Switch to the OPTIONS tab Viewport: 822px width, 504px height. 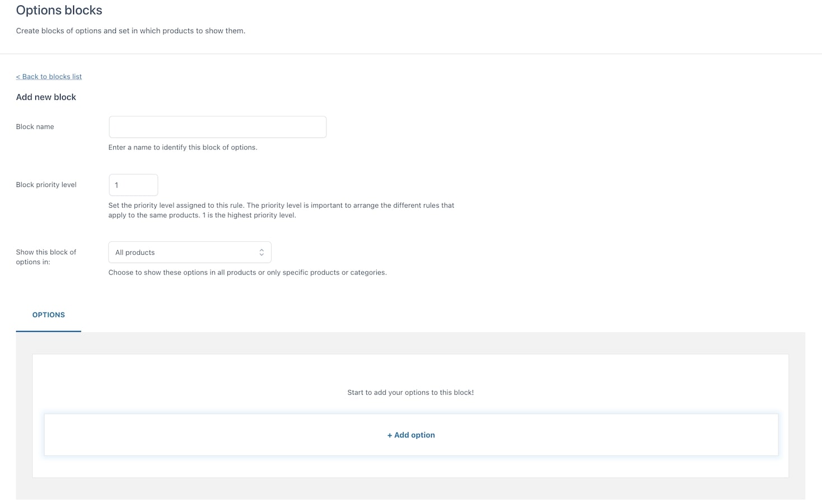coord(49,315)
